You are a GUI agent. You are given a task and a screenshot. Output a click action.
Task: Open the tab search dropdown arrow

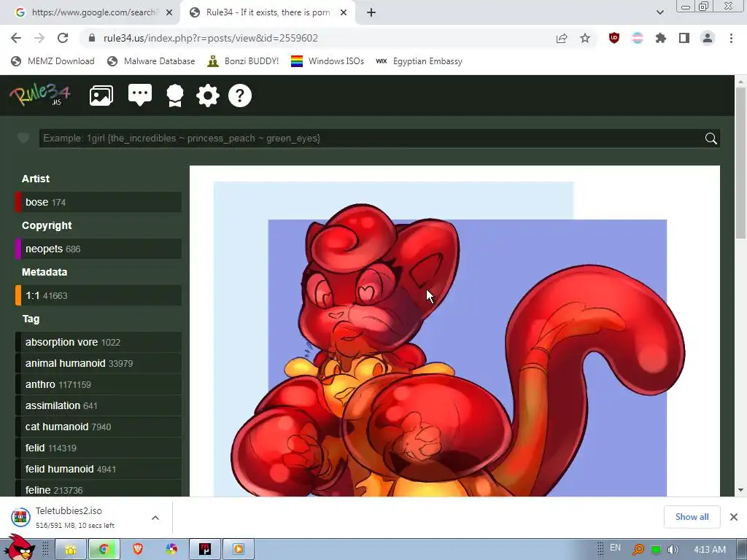pos(659,12)
